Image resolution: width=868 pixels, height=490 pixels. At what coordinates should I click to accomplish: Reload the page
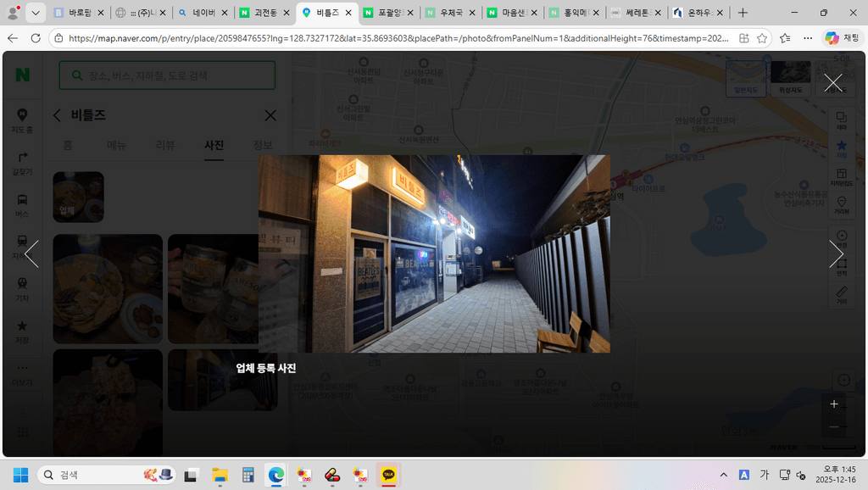pos(36,38)
